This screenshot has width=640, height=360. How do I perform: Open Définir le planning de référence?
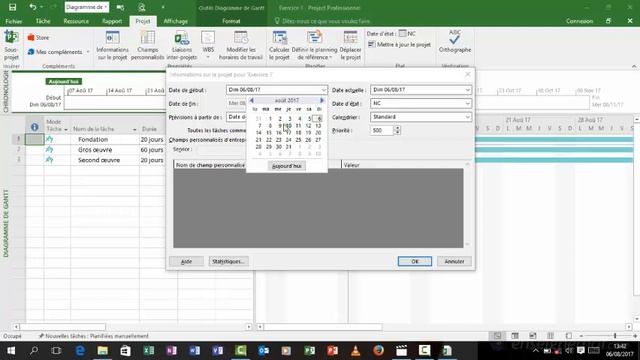pos(314,45)
